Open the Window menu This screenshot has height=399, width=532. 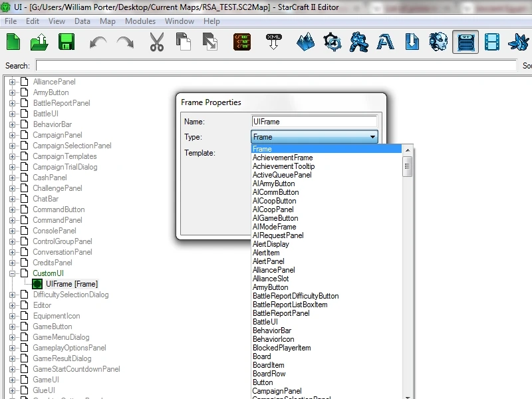click(180, 21)
